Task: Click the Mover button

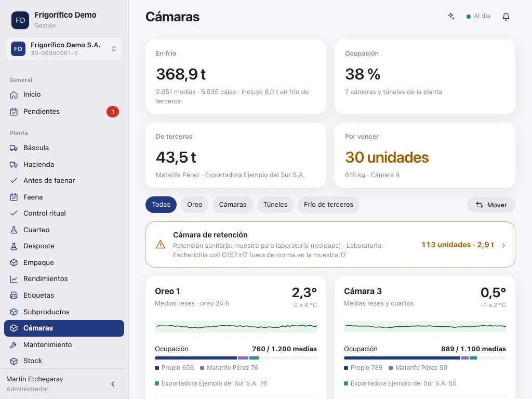Action: coord(491,205)
